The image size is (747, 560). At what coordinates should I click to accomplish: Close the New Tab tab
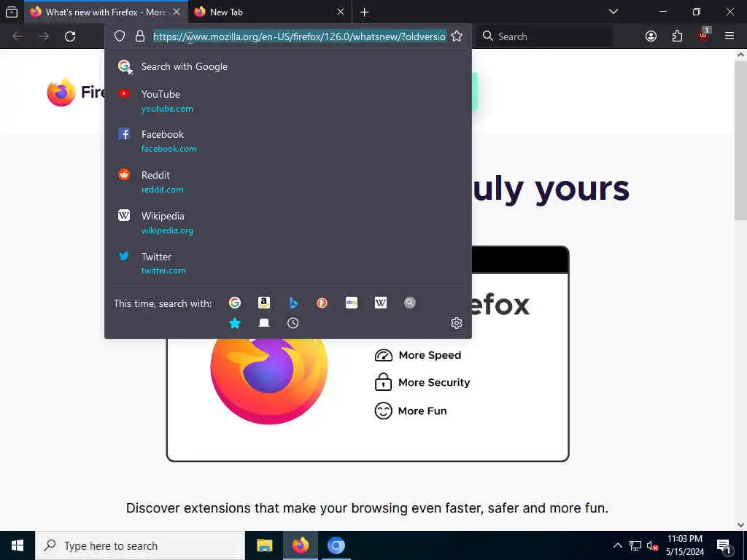pyautogui.click(x=340, y=12)
